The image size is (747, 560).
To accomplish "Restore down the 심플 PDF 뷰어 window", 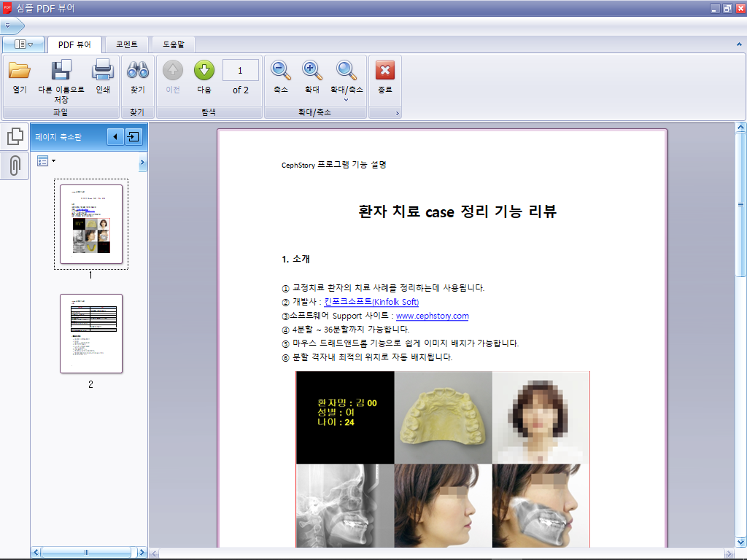I will click(727, 8).
